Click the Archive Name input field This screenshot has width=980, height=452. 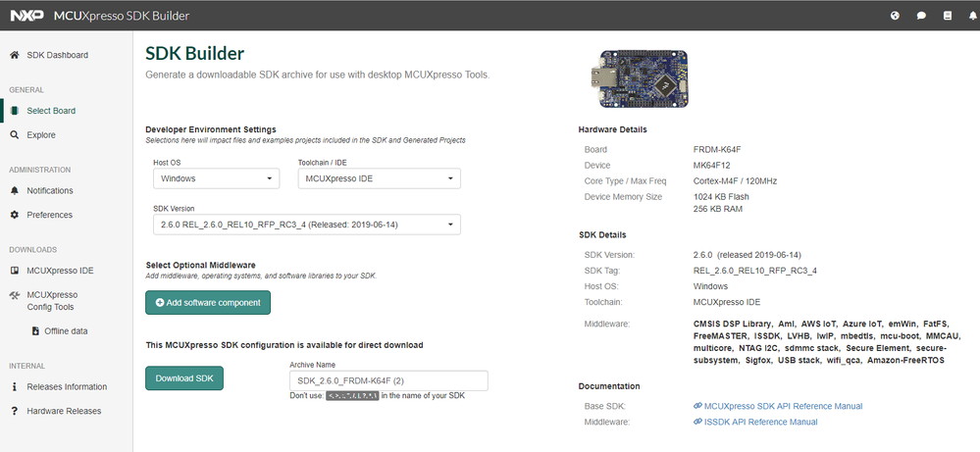tap(388, 380)
